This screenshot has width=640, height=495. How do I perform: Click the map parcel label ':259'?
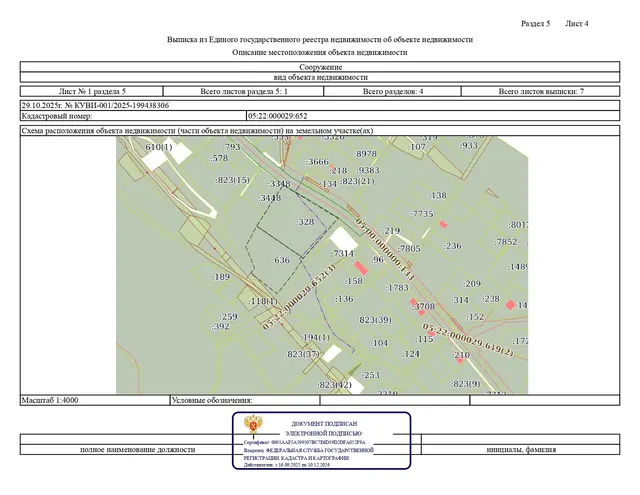[229, 317]
